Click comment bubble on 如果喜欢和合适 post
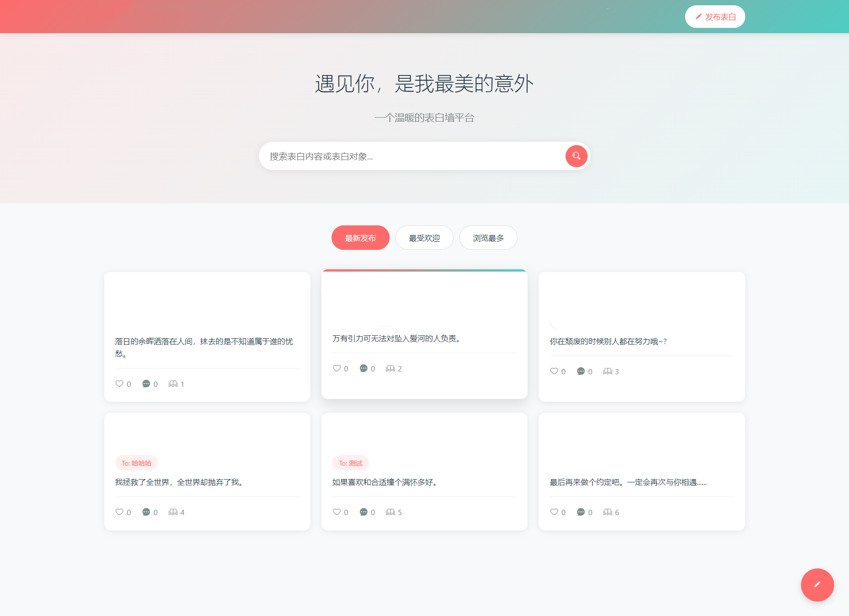The height and width of the screenshot is (616, 849). click(x=364, y=512)
